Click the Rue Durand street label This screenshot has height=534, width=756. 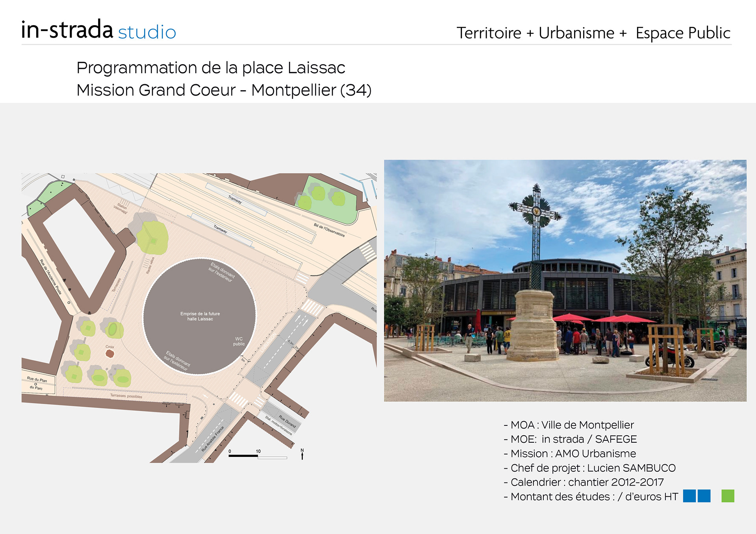pos(287,421)
